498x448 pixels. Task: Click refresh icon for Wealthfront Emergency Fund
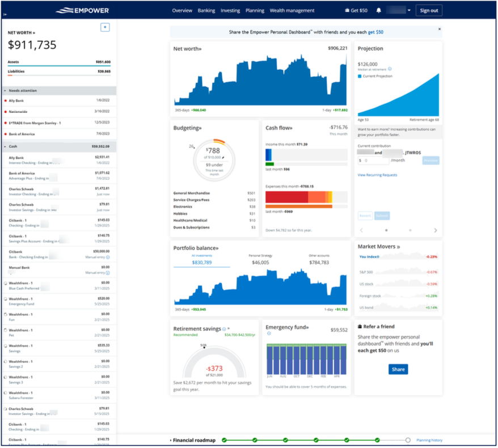click(6, 299)
